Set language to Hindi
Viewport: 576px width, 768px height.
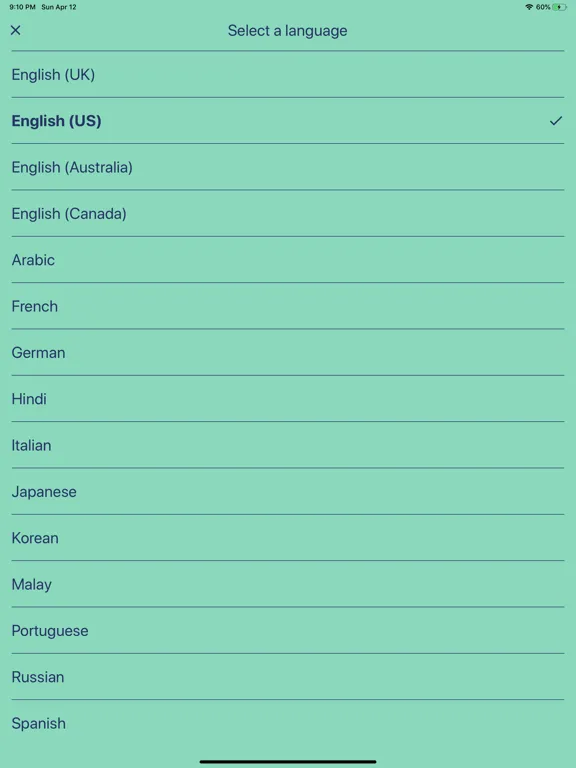[288, 399]
